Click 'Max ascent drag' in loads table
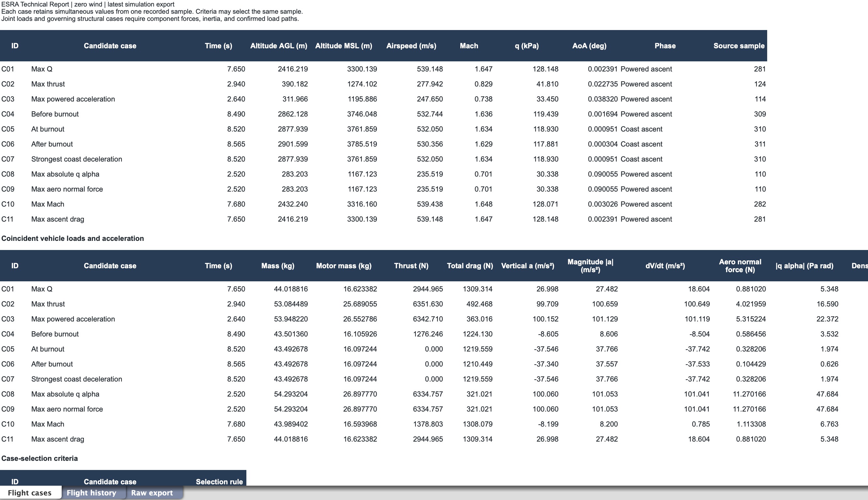The height and width of the screenshot is (500, 868). (57, 439)
